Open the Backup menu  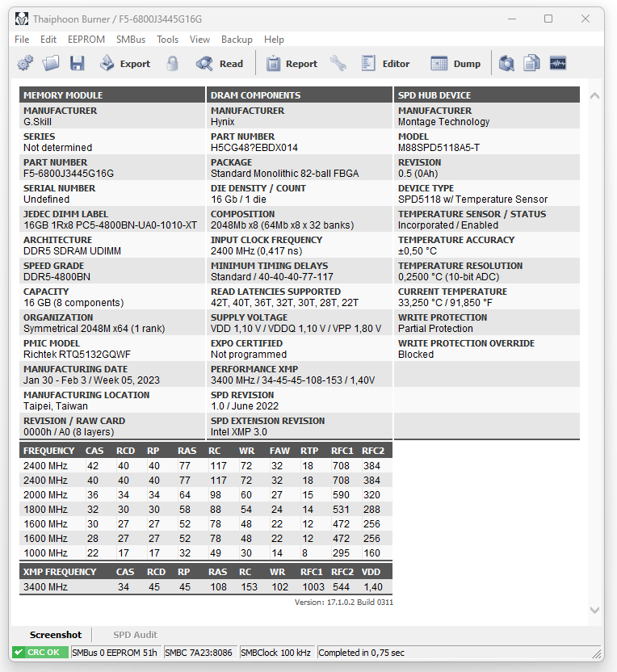(237, 40)
